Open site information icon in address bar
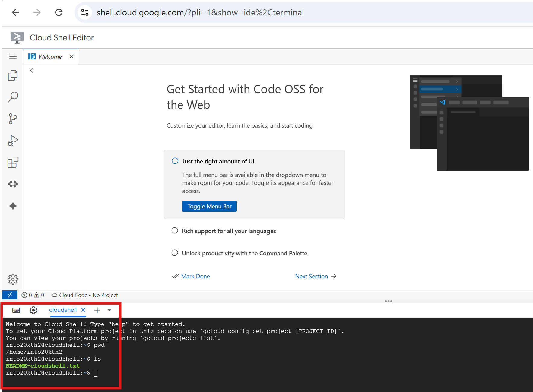This screenshot has width=533, height=392. 85,12
